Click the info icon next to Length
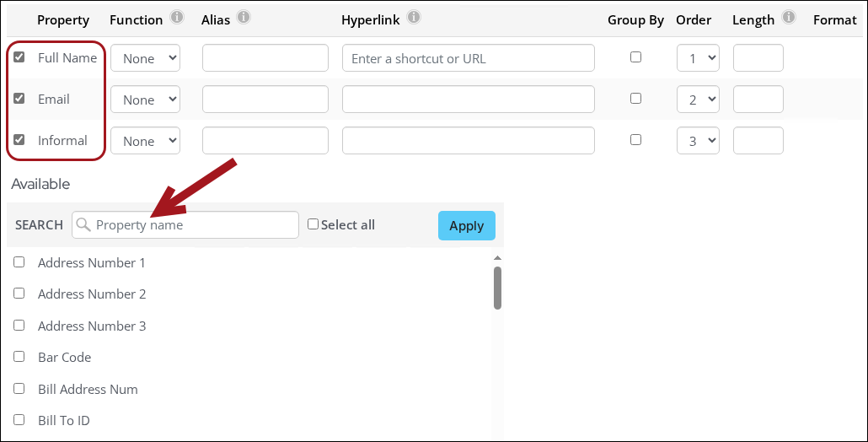Screen dimensions: 868x442 coord(789,18)
